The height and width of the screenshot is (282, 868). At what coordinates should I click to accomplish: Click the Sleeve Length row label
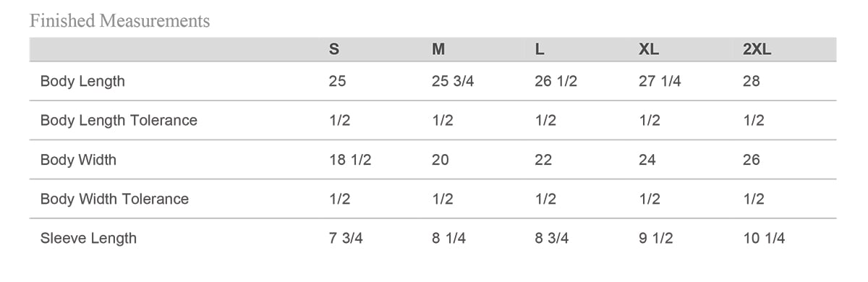tap(88, 238)
